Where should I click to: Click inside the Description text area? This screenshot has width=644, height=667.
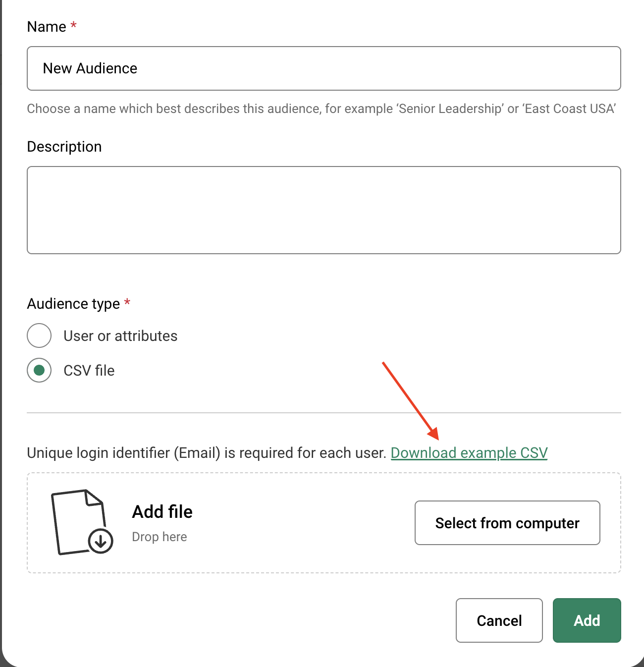click(324, 210)
